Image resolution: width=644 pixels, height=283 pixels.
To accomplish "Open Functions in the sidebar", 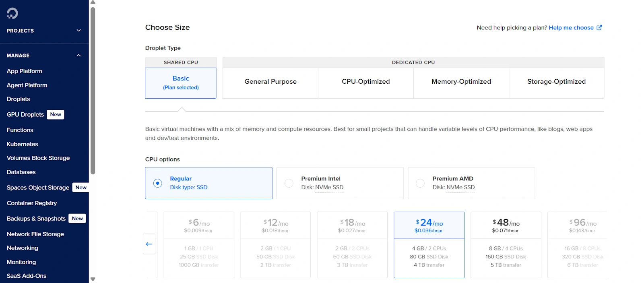I will pyautogui.click(x=20, y=130).
